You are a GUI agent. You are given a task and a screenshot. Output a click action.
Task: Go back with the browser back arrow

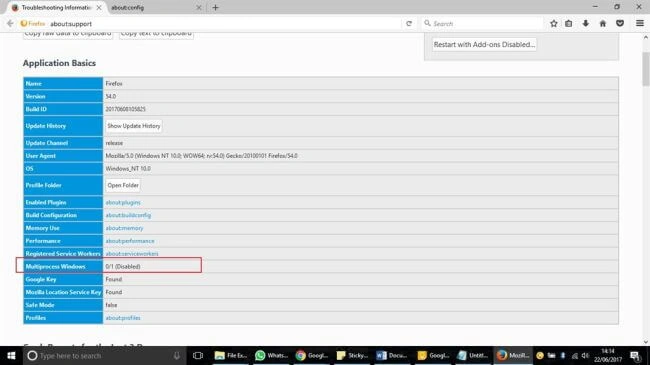point(10,24)
